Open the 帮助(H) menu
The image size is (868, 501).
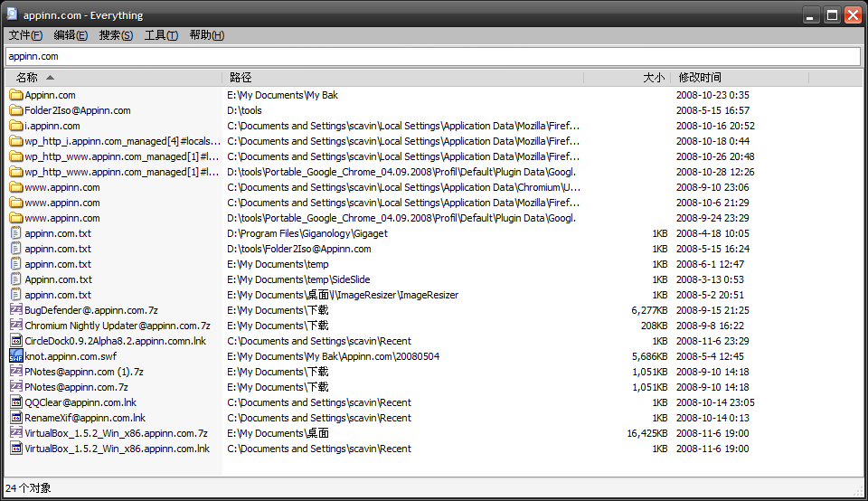pos(206,35)
